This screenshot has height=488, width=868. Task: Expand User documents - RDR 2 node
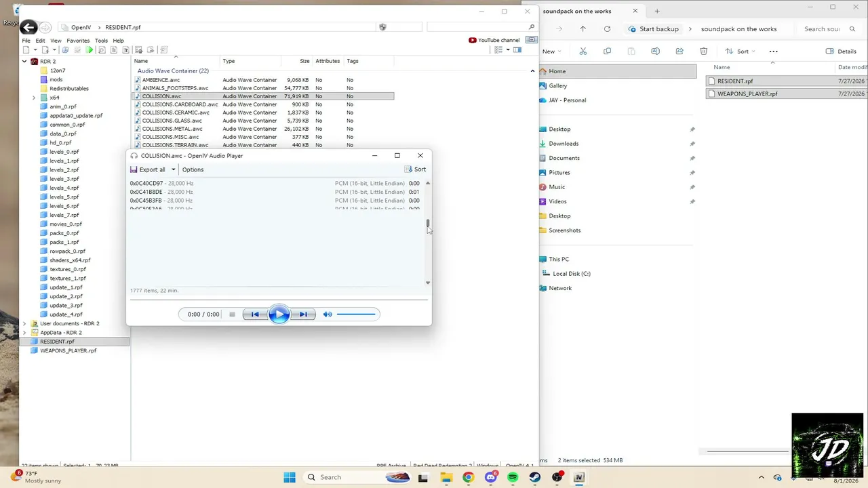click(x=24, y=323)
